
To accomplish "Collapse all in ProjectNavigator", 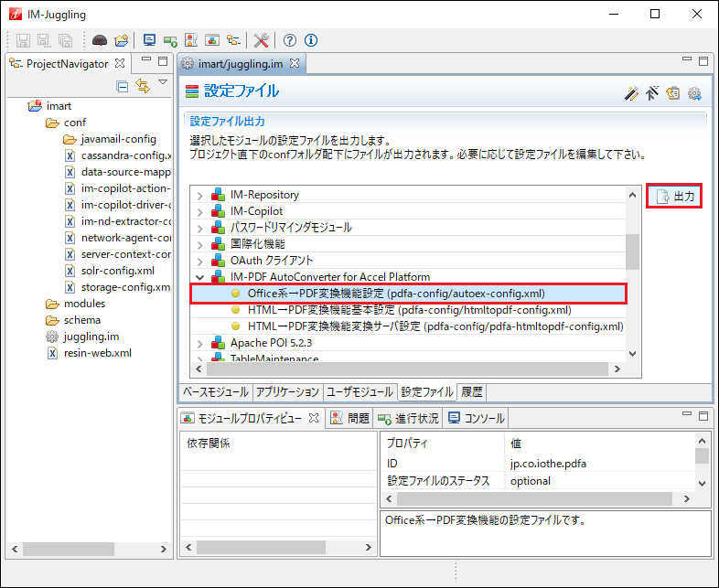I will pos(122,86).
